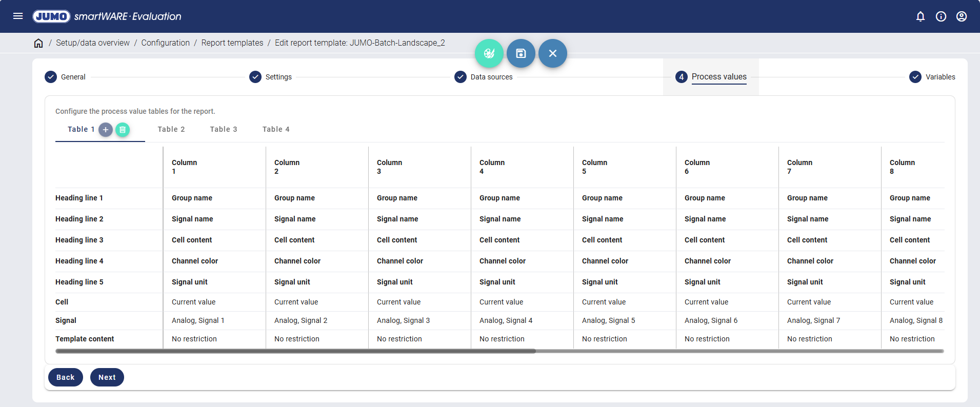
Task: Select the 'Analog, Signal 3' cell
Action: point(403,320)
